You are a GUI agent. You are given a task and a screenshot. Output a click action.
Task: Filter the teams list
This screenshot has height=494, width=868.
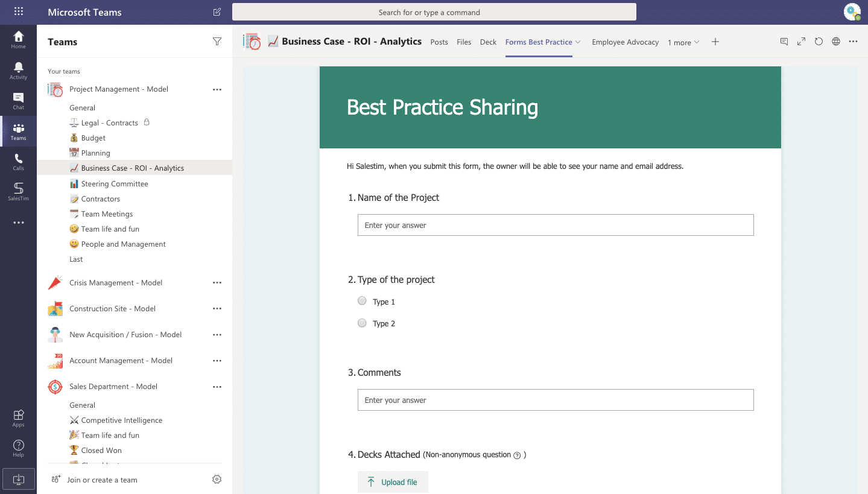click(217, 42)
